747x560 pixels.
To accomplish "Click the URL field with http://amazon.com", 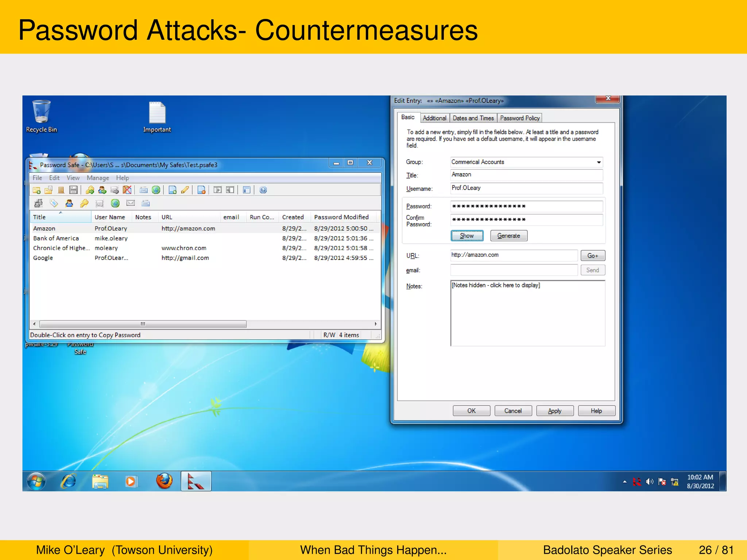I will 514,256.
